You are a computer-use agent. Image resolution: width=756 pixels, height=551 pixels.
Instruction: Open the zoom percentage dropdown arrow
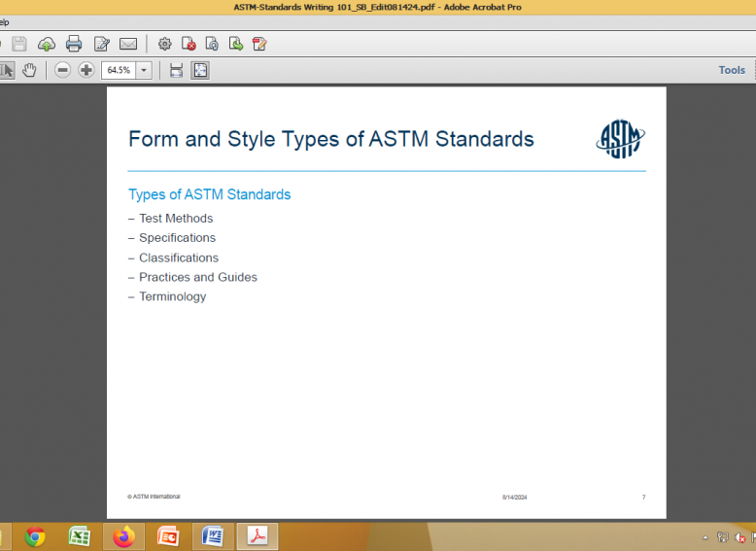tap(144, 70)
